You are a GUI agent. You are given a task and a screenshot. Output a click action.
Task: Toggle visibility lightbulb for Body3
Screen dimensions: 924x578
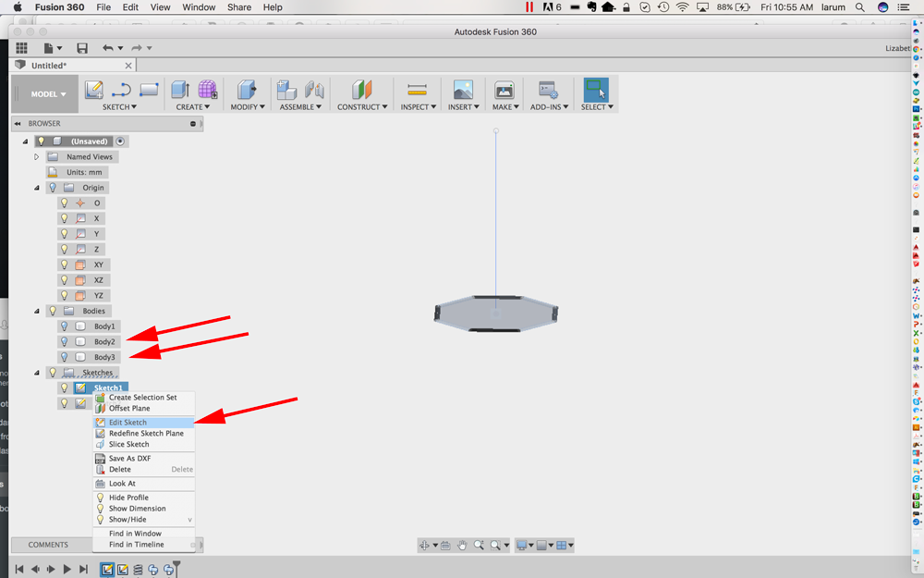(x=65, y=357)
